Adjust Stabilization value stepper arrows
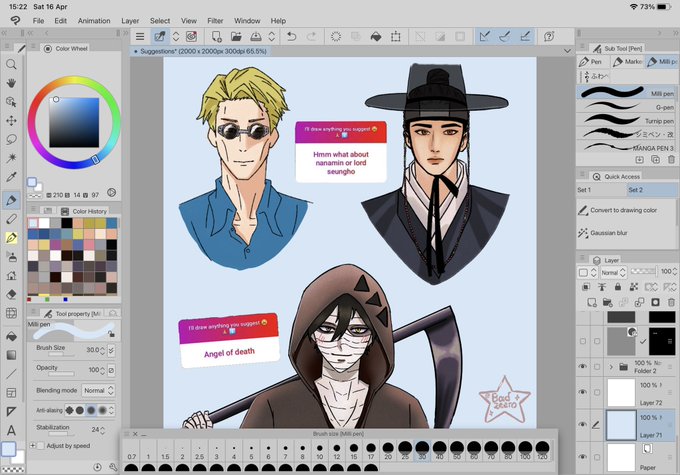Viewport: 680px width, 475px height. tap(102, 430)
